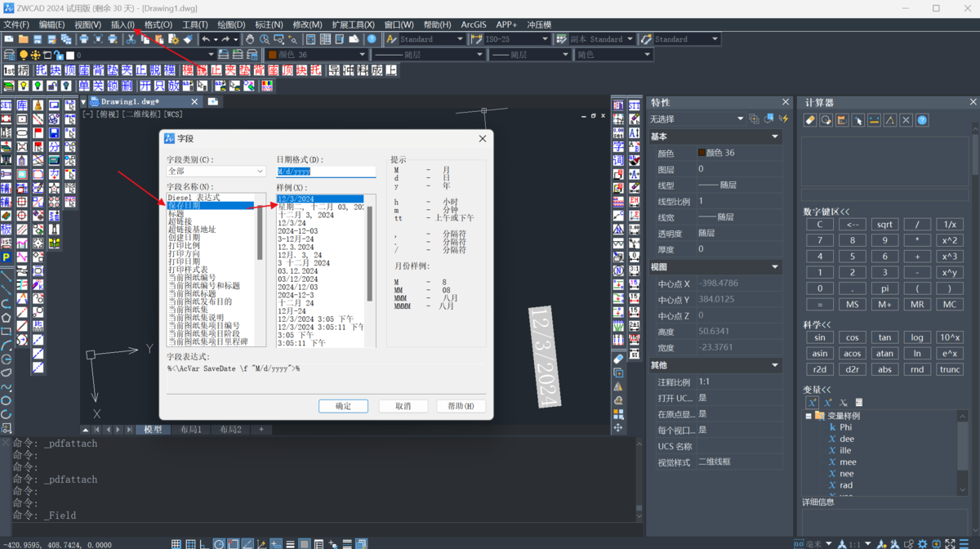The width and height of the screenshot is (980, 549).
Task: Toggle polar tracking in status bar
Action: click(219, 544)
